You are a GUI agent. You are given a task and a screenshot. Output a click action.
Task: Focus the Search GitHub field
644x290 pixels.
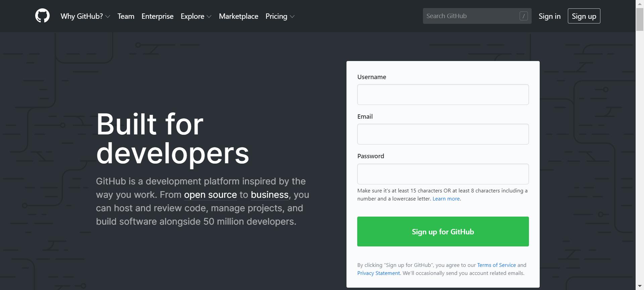(477, 16)
